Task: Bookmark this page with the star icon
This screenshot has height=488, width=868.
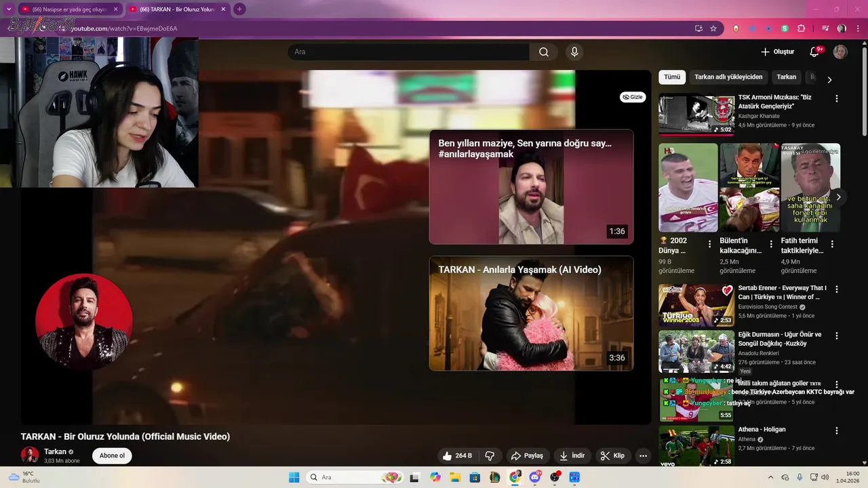Action: (x=713, y=28)
